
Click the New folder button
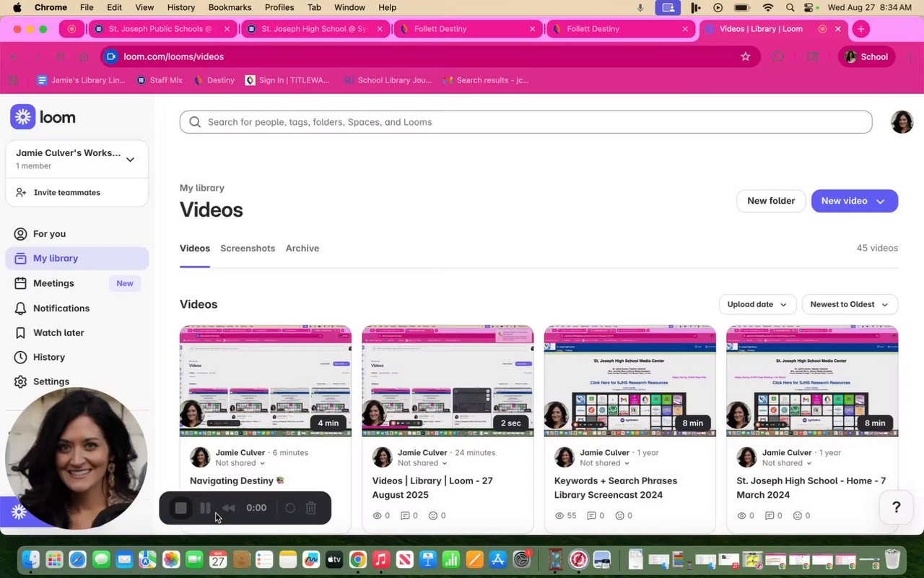coord(771,201)
